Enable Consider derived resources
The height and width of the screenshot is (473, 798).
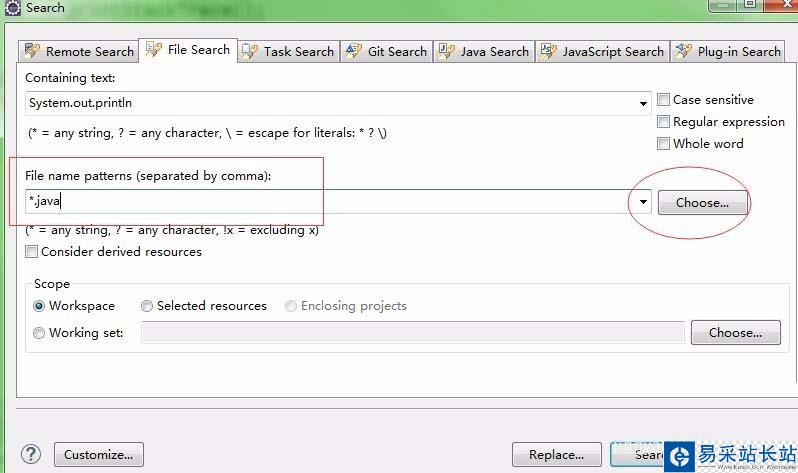32,252
